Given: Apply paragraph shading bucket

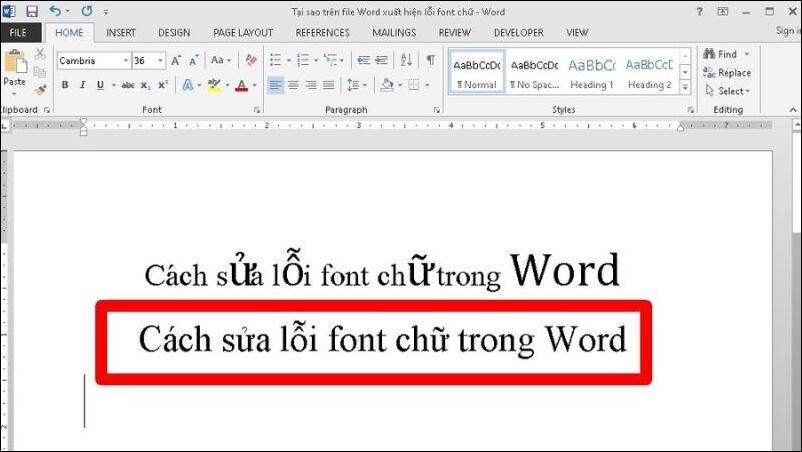Looking at the screenshot, I should coord(387,85).
